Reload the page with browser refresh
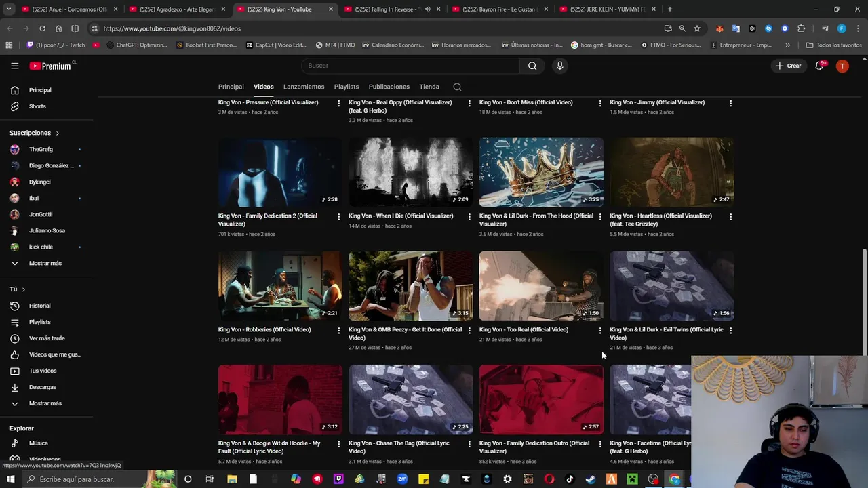This screenshot has width=868, height=488. coord(42,28)
